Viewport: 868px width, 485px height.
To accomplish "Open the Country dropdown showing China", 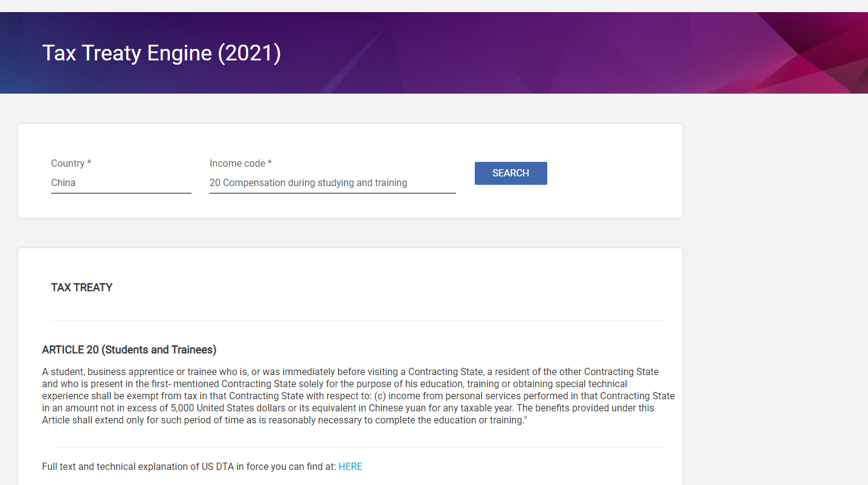I will [121, 183].
